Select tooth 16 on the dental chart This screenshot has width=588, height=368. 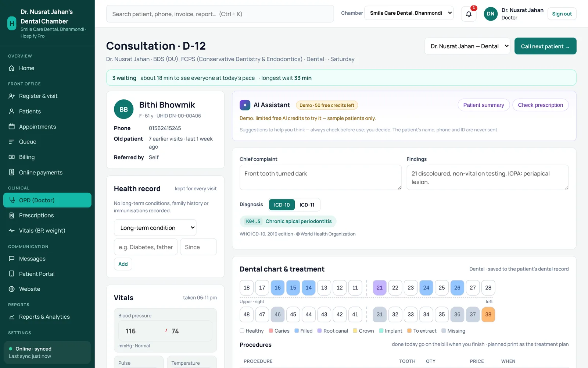(x=277, y=287)
